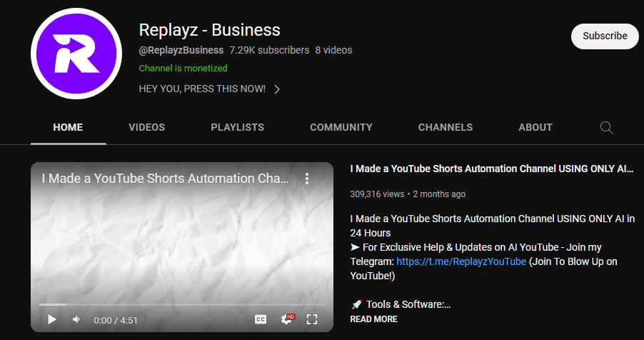The height and width of the screenshot is (340, 644).
Task: Click the Replayz channel avatar logo
Action: (76, 54)
